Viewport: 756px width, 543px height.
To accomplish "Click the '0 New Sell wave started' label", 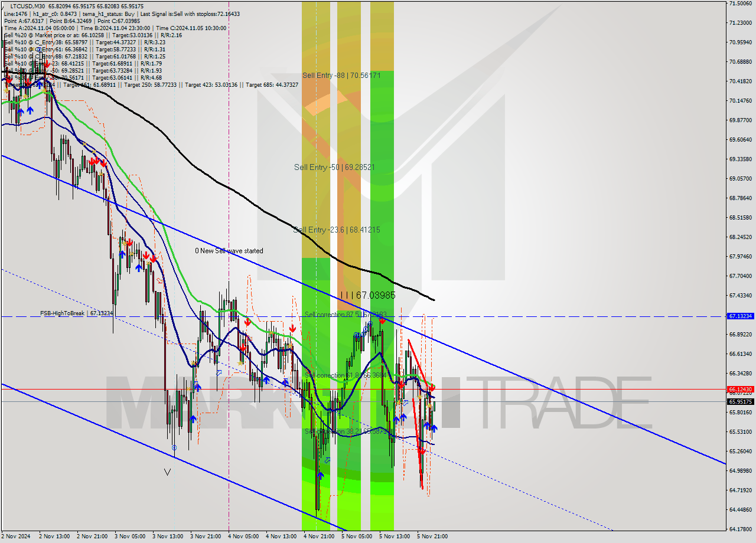I will pos(229,251).
